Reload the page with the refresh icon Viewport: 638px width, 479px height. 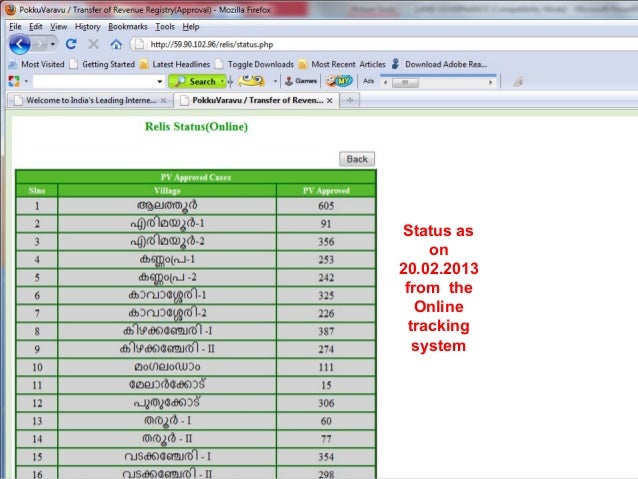point(71,44)
